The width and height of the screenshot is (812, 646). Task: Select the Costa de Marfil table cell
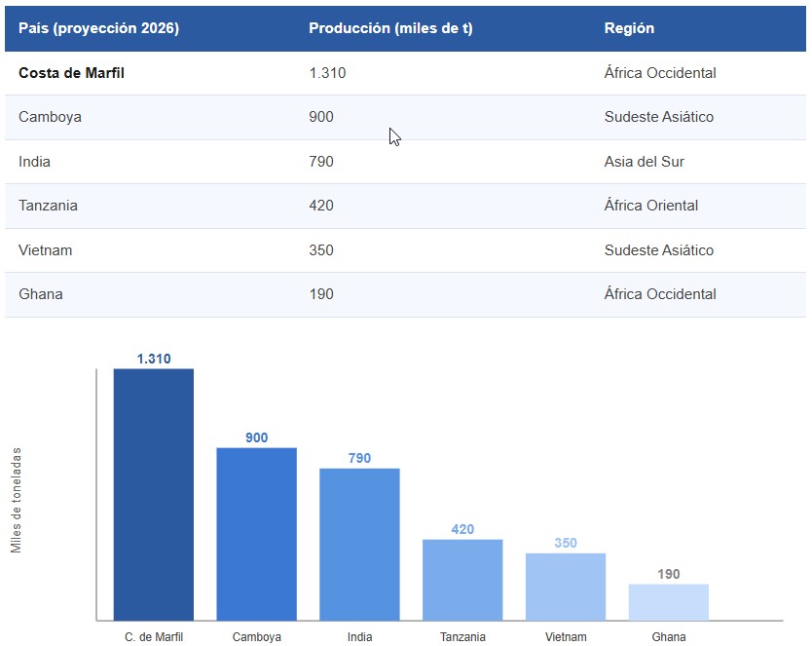(71, 73)
